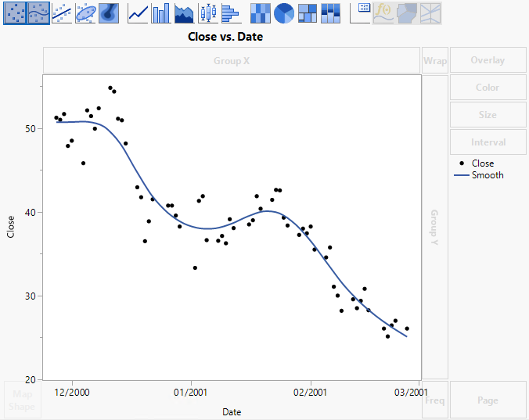Select the Area chart icon
The height and width of the screenshot is (420, 529).
[184, 13]
